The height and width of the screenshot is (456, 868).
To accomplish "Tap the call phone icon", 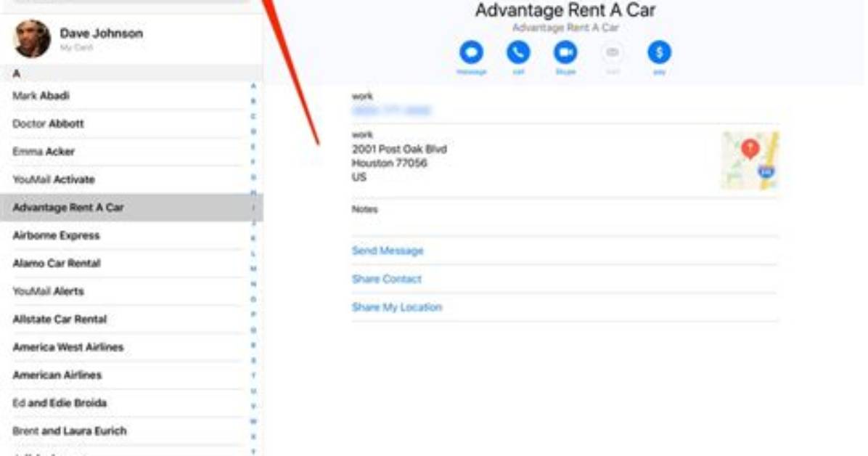I will 518,52.
